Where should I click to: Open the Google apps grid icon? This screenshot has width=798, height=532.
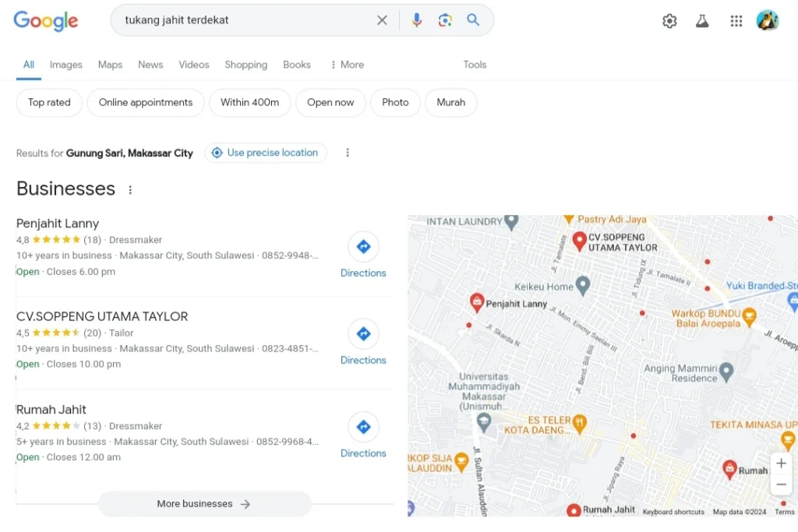736,21
